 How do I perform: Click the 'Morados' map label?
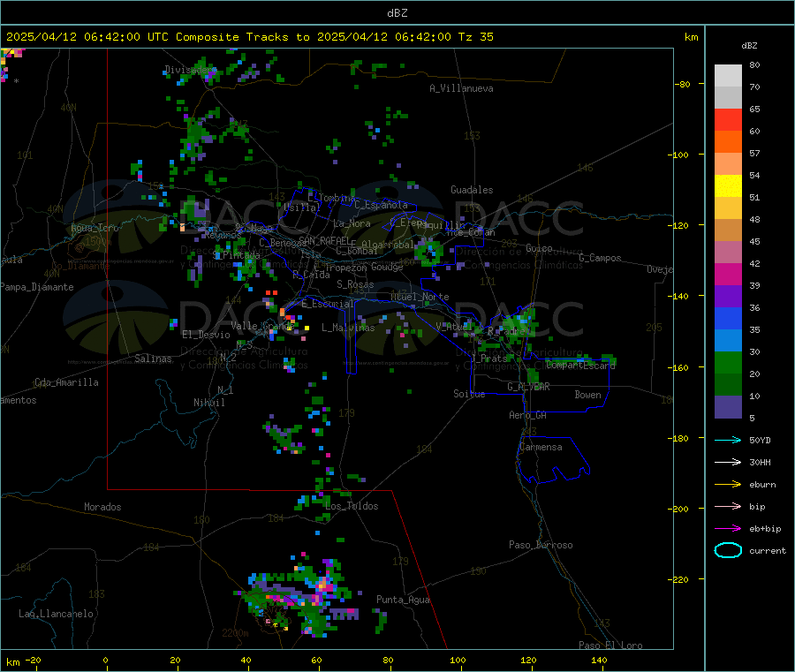pos(102,507)
